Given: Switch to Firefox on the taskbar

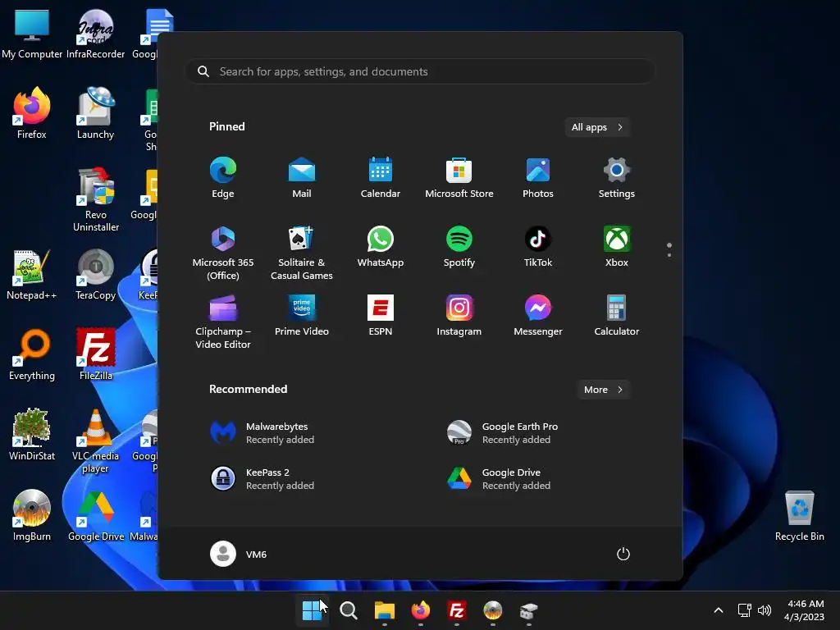Looking at the screenshot, I should coord(421,610).
